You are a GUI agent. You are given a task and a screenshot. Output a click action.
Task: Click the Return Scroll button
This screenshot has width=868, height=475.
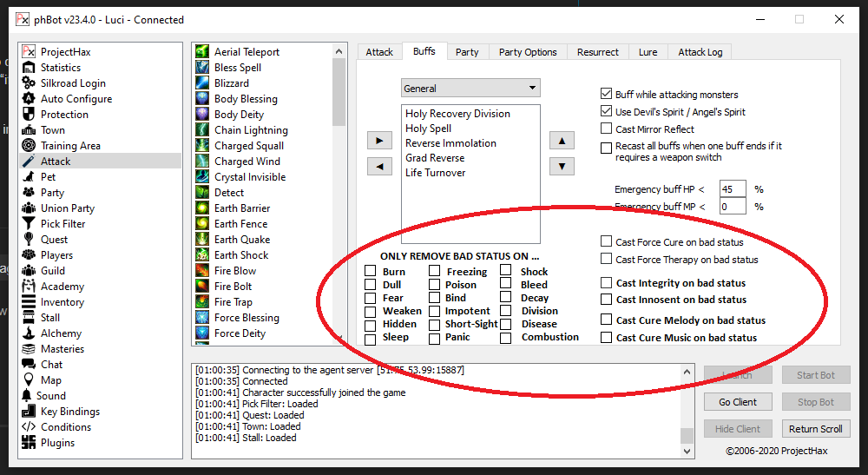(815, 429)
